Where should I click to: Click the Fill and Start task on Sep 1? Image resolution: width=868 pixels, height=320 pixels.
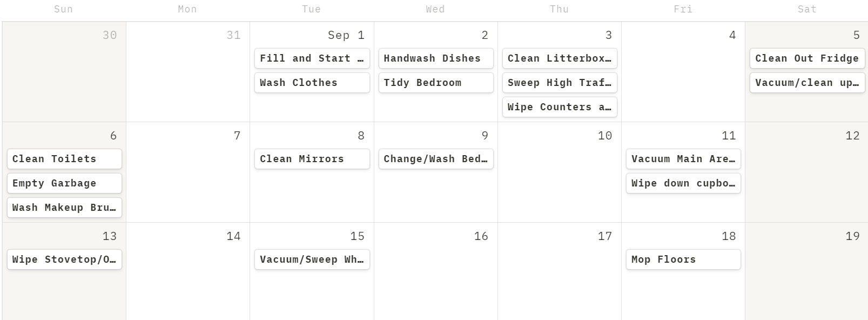pos(312,58)
